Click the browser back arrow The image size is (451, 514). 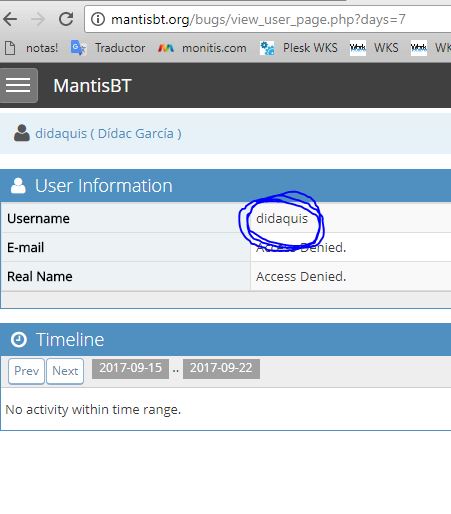11,19
